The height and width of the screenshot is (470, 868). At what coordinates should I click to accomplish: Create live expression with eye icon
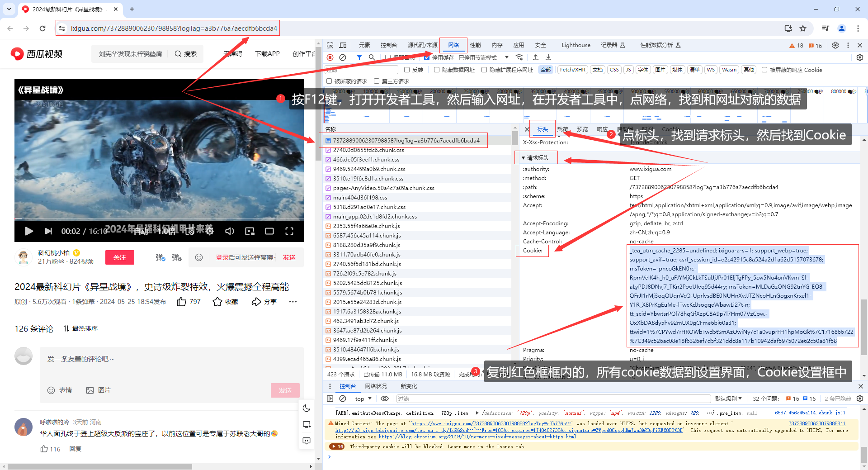pyautogui.click(x=385, y=399)
